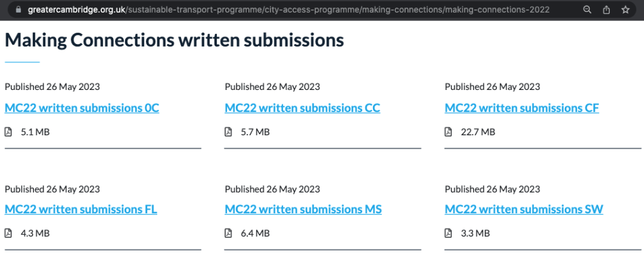Download MC22 written submissions CF
This screenshot has height=258, width=644.
(521, 108)
